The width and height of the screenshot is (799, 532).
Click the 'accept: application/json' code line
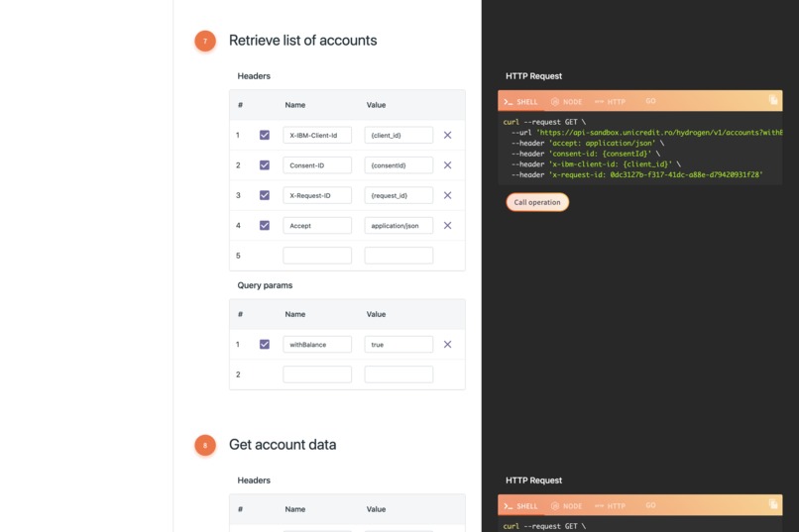[x=588, y=143]
